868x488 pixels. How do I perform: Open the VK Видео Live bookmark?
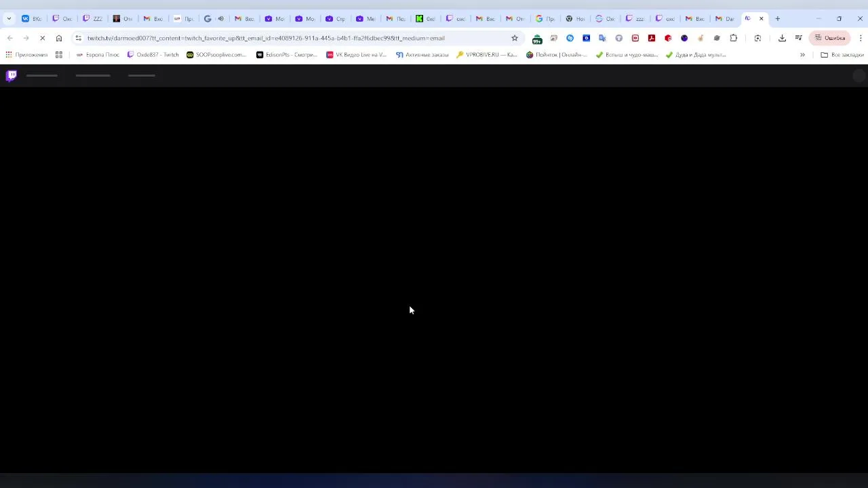pyautogui.click(x=356, y=55)
